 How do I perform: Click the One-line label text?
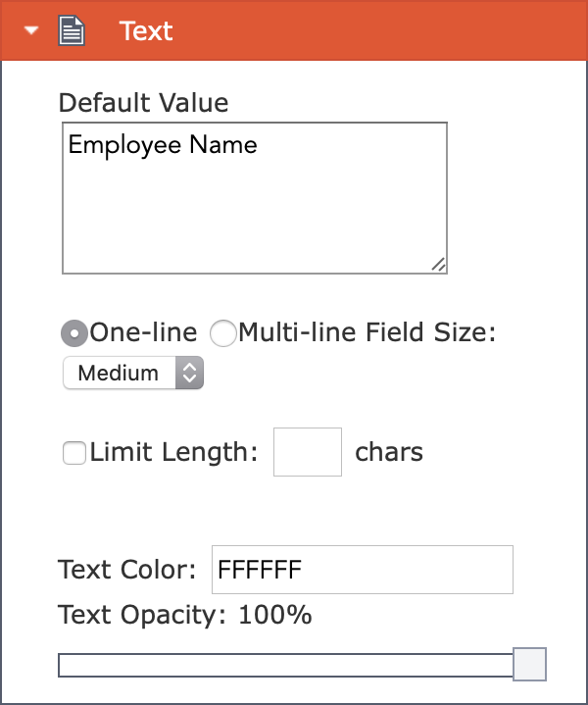pyautogui.click(x=143, y=332)
